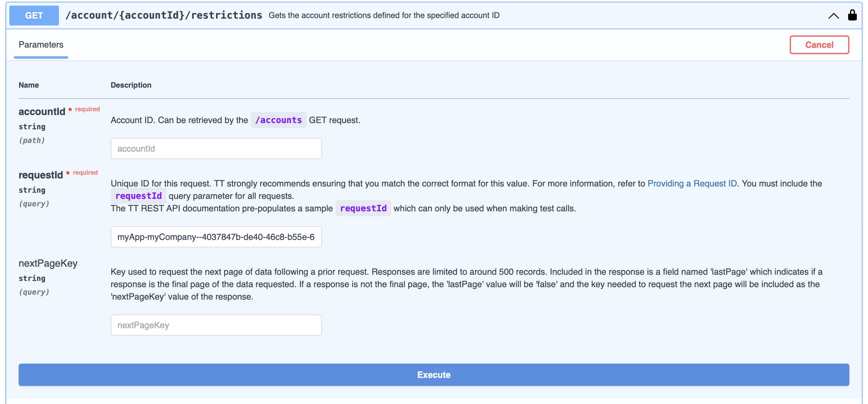Collapse the restrictions endpoint with chevron

[x=833, y=16]
